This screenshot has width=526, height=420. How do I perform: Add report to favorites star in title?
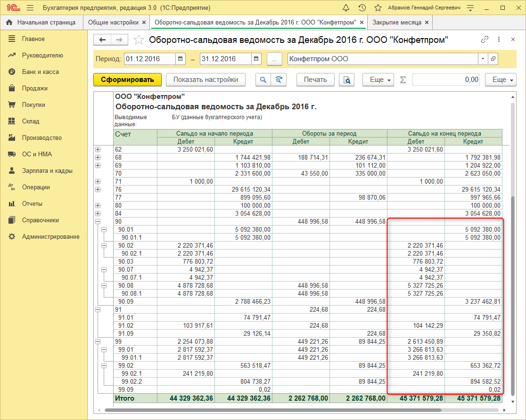coord(139,40)
